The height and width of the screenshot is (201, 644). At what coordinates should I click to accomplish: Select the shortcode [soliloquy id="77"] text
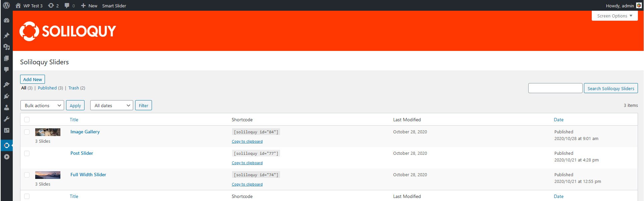(256, 153)
